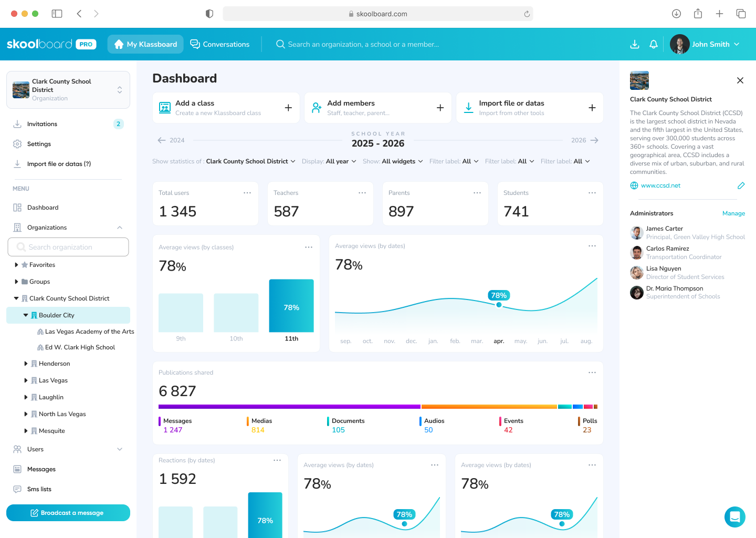Open the chat support bubble icon
Image resolution: width=756 pixels, height=538 pixels.
pos(734,517)
